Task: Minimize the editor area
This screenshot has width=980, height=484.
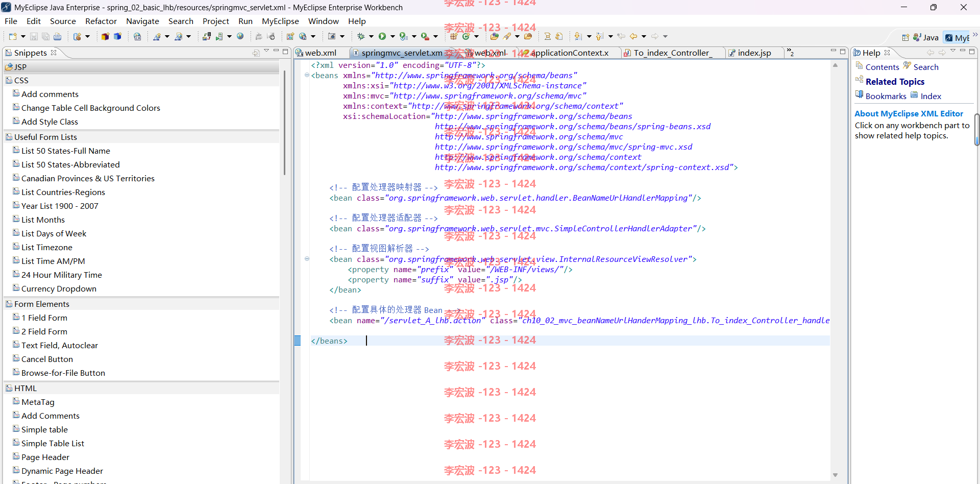Action: [x=834, y=51]
